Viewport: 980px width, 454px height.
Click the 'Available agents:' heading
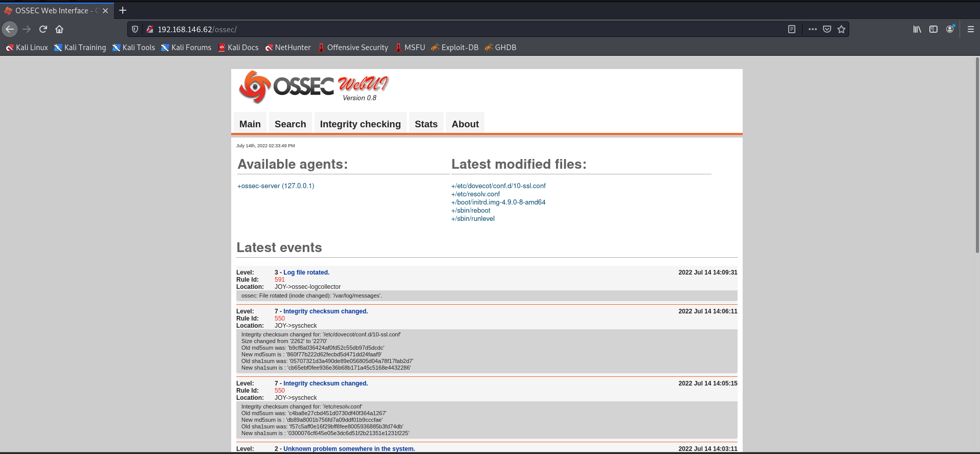(x=293, y=164)
